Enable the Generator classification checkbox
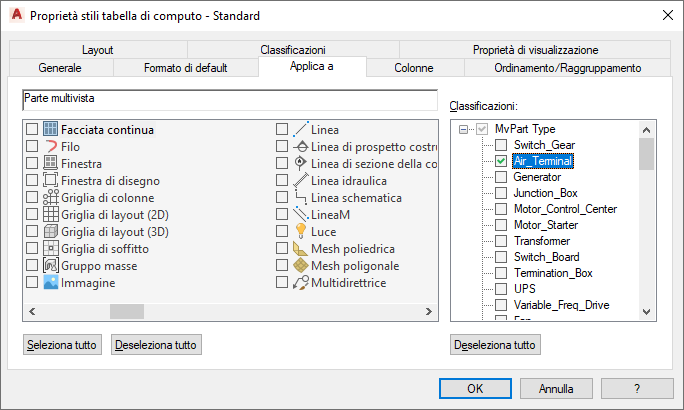684x410 pixels. coord(501,177)
